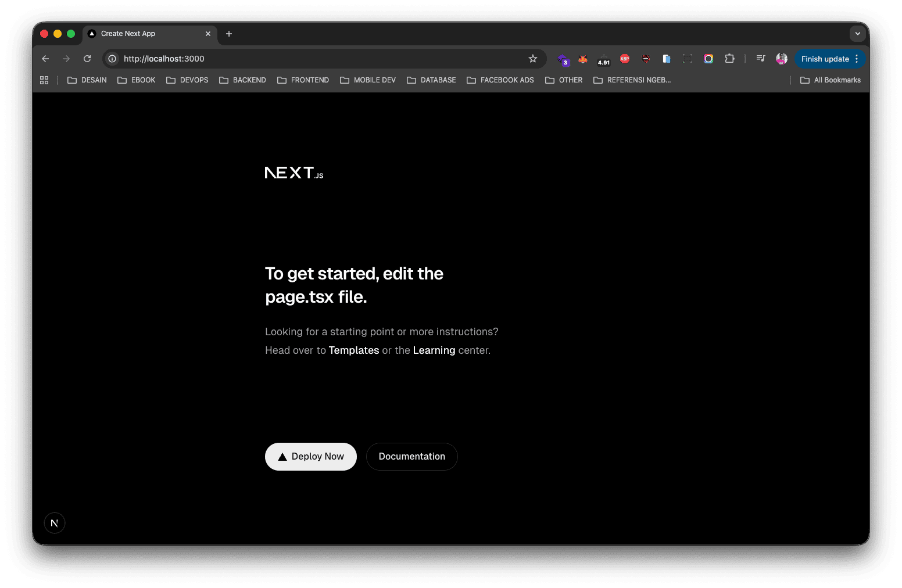Click the Next.js logo on the page
Image resolution: width=902 pixels, height=588 pixels.
click(x=294, y=172)
